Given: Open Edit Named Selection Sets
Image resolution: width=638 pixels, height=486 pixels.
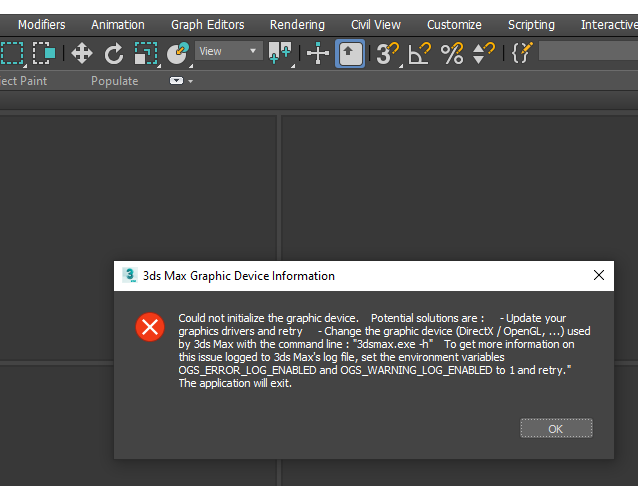Looking at the screenshot, I should (x=522, y=53).
